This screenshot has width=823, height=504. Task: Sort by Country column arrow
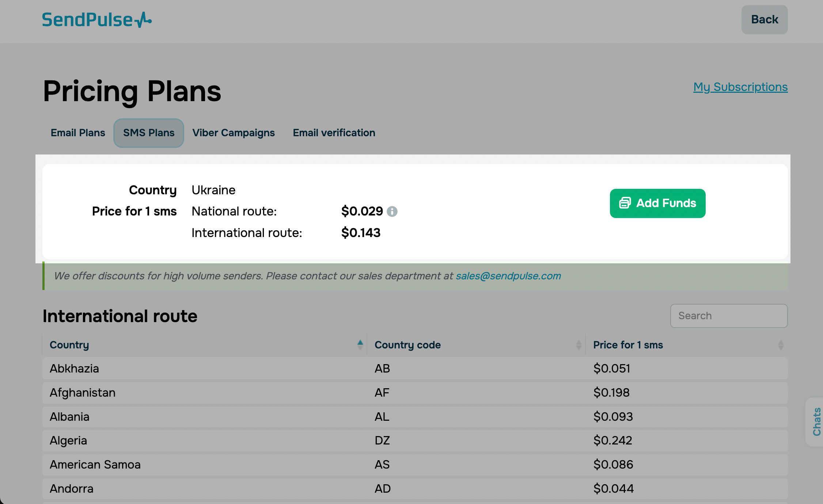pyautogui.click(x=360, y=345)
